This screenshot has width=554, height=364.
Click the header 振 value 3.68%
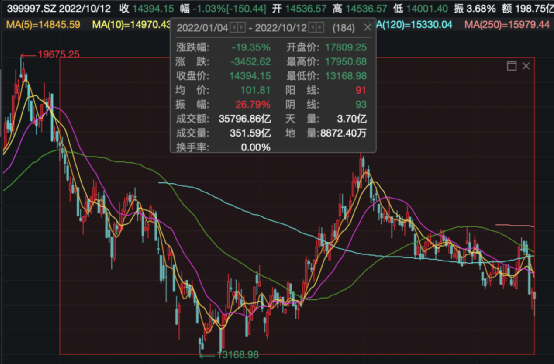pos(481,8)
